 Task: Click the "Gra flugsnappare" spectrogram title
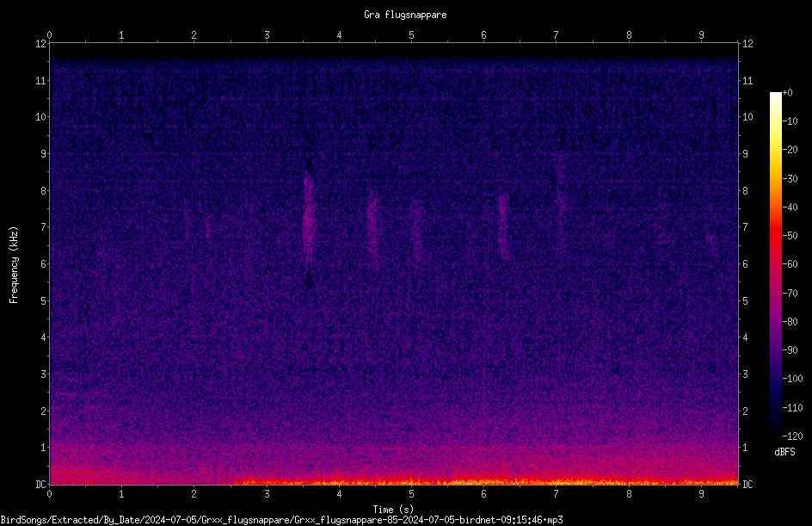(x=405, y=15)
